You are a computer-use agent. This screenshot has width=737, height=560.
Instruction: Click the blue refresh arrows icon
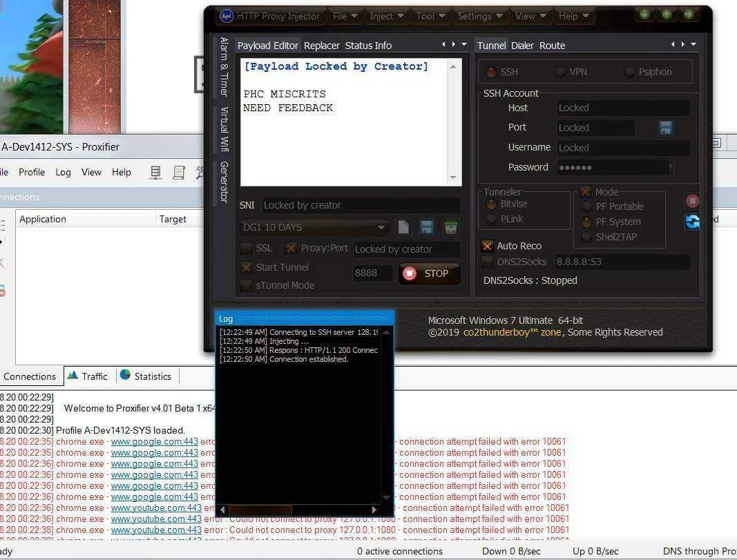pyautogui.click(x=692, y=221)
